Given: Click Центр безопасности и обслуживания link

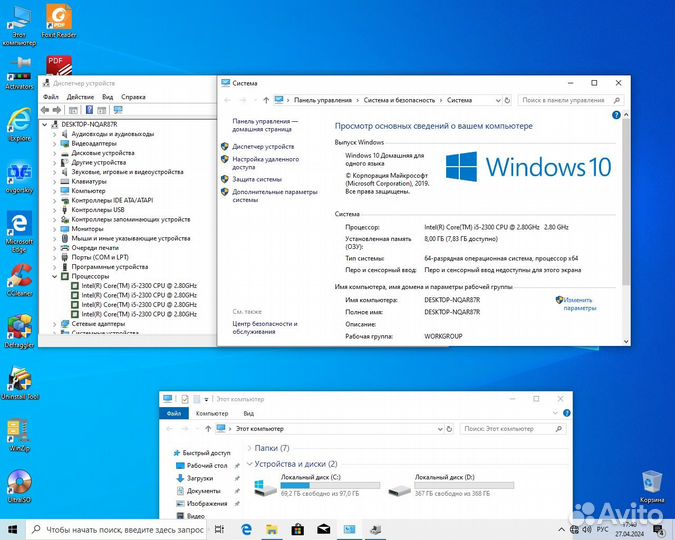Looking at the screenshot, I should [x=265, y=328].
